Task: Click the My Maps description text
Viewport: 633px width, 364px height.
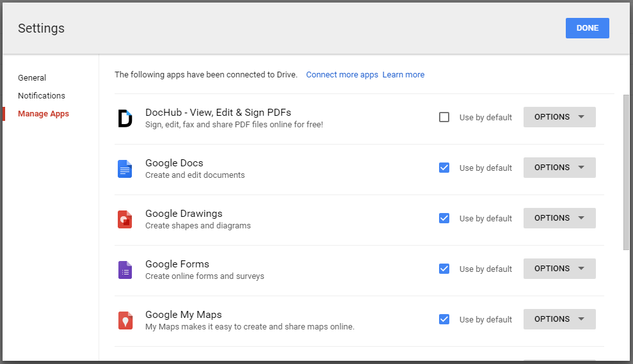Action: (250, 326)
